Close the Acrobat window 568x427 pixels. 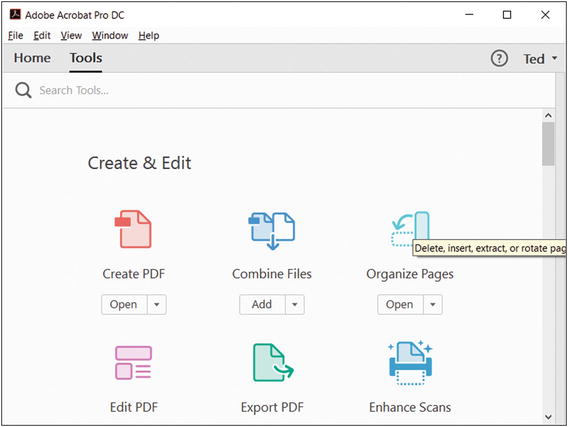545,15
